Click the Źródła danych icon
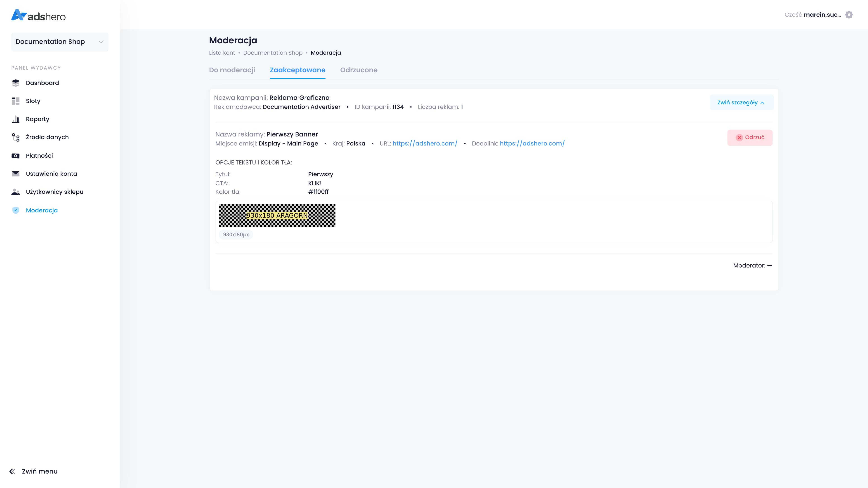This screenshot has width=868, height=488. click(16, 137)
